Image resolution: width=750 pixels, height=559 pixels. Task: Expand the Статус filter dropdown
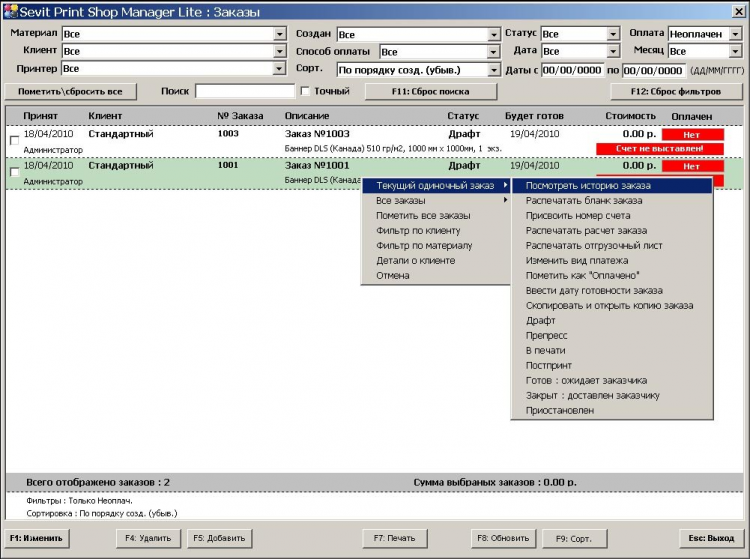tap(613, 34)
